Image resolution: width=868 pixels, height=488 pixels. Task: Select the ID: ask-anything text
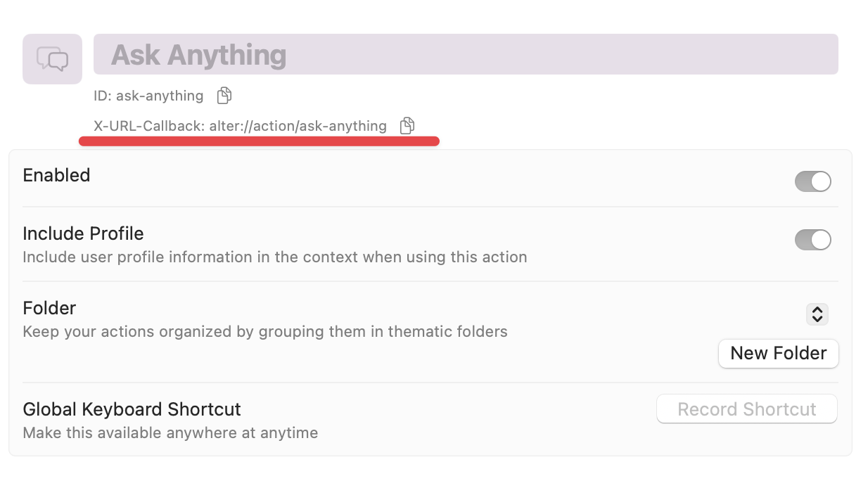(x=148, y=96)
